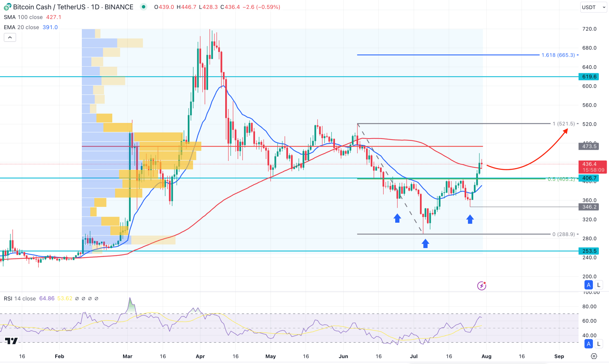The image size is (609, 364).
Task: Select the 1.618 (665.3) Fibonacci level label
Action: click(x=558, y=55)
